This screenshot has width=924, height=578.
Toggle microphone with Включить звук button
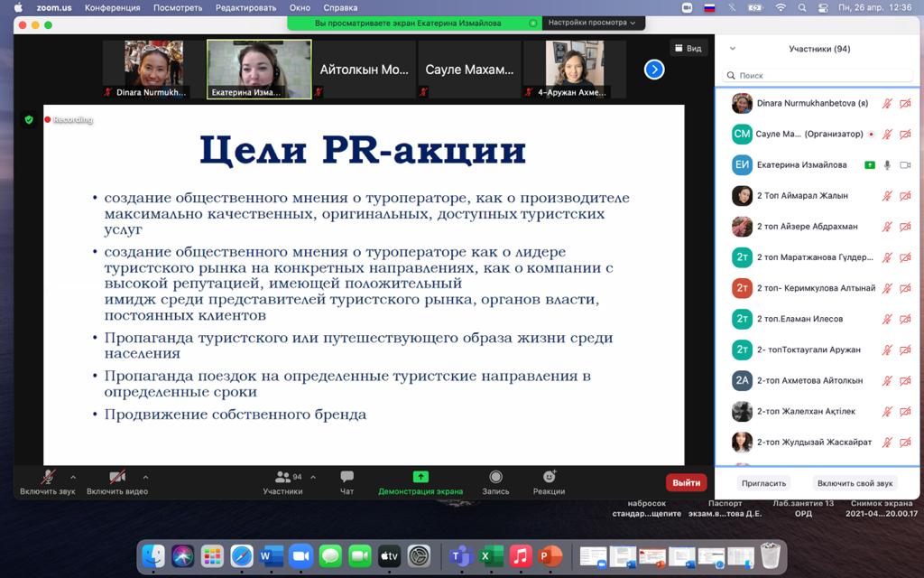(47, 478)
